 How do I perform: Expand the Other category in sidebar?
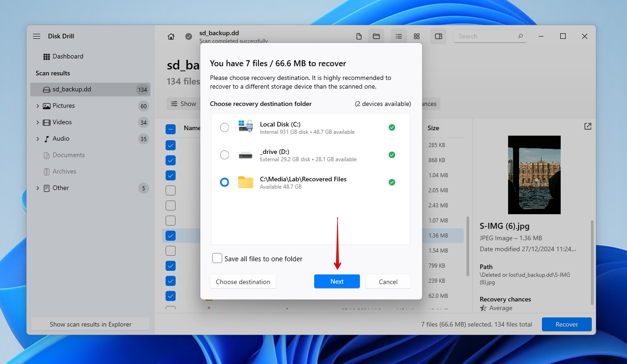(x=38, y=188)
